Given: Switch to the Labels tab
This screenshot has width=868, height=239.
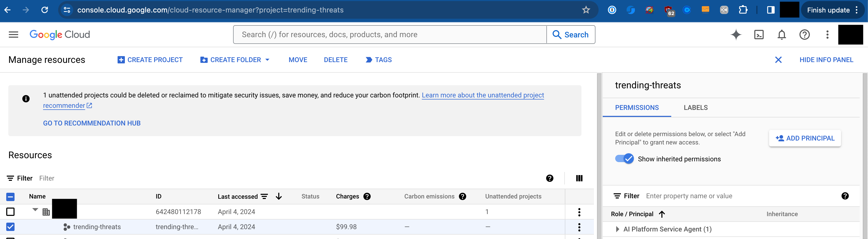Looking at the screenshot, I should coord(695,108).
